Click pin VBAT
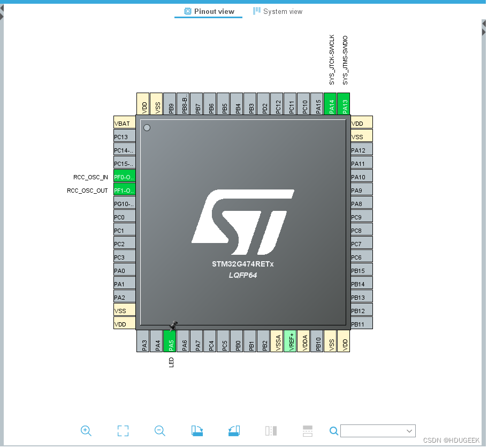The width and height of the screenshot is (488, 448). click(x=125, y=123)
